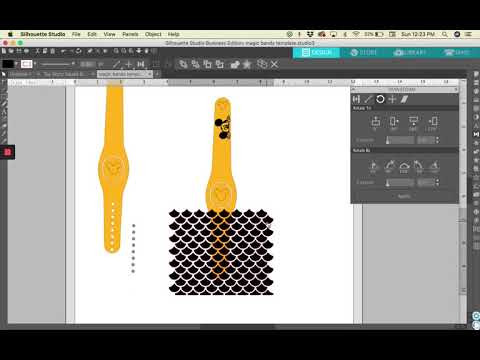Click the fourth Rotate By preset icon
480x360 pixels.
click(x=418, y=166)
